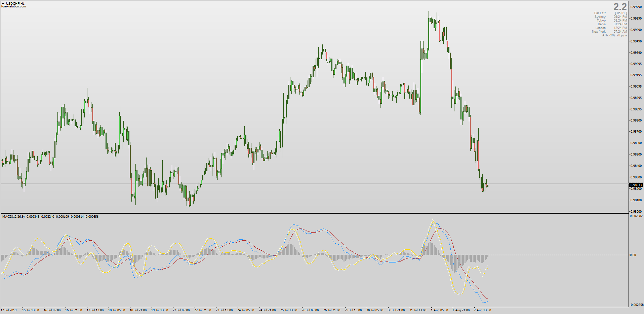Click price axis label 0.99390
The width and height of the screenshot is (644, 314).
(637, 53)
